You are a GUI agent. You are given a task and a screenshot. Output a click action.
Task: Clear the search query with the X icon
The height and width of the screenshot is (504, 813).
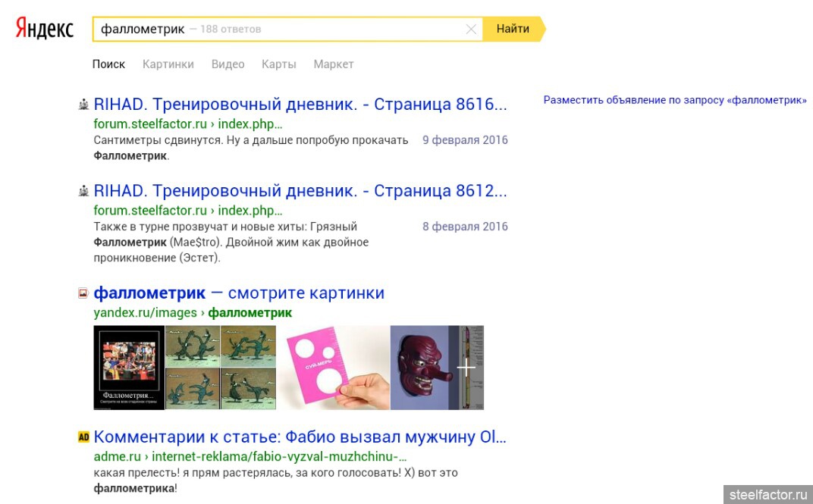471,29
